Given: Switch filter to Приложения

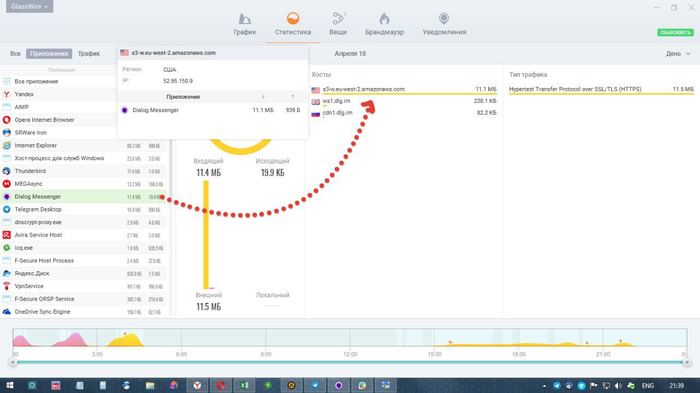Looking at the screenshot, I should point(49,54).
